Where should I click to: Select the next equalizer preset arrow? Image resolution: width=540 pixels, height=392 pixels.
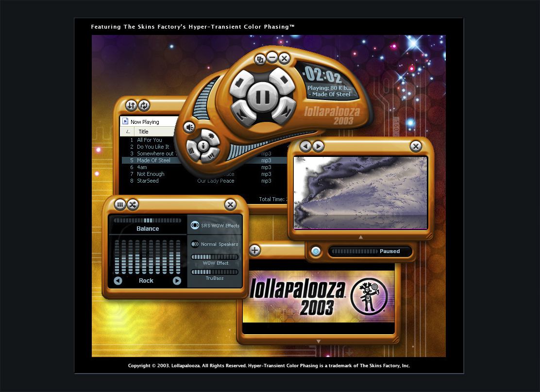tap(177, 281)
